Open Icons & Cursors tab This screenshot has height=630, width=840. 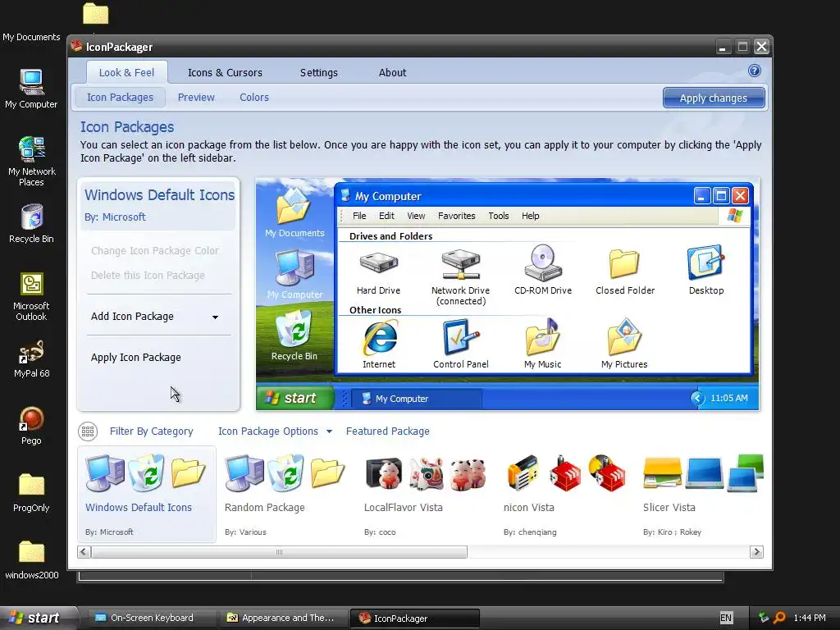225,72
